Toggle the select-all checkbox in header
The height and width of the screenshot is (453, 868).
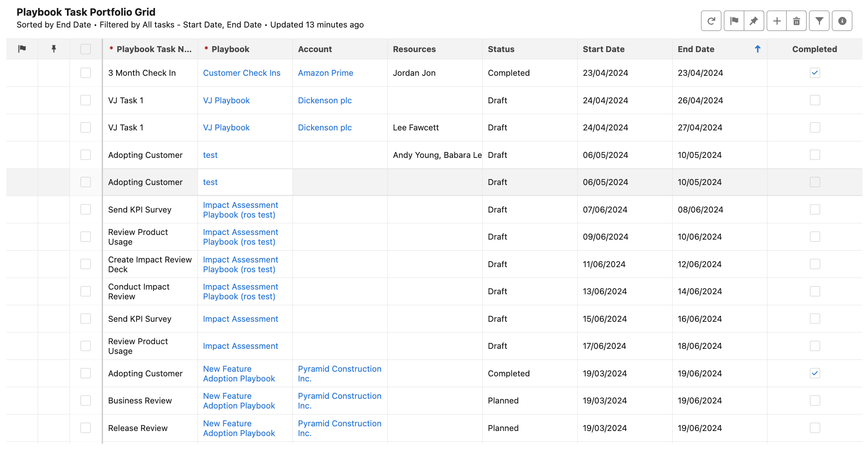[x=86, y=49]
